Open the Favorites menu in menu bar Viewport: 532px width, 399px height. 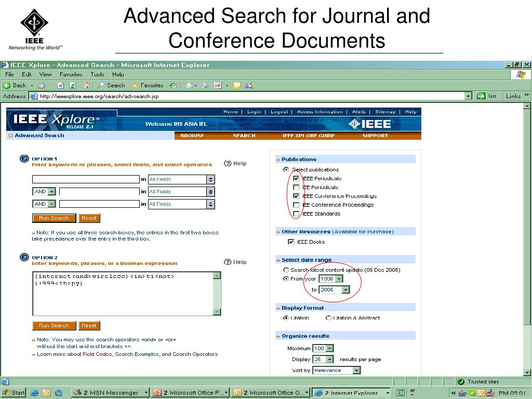(71, 74)
